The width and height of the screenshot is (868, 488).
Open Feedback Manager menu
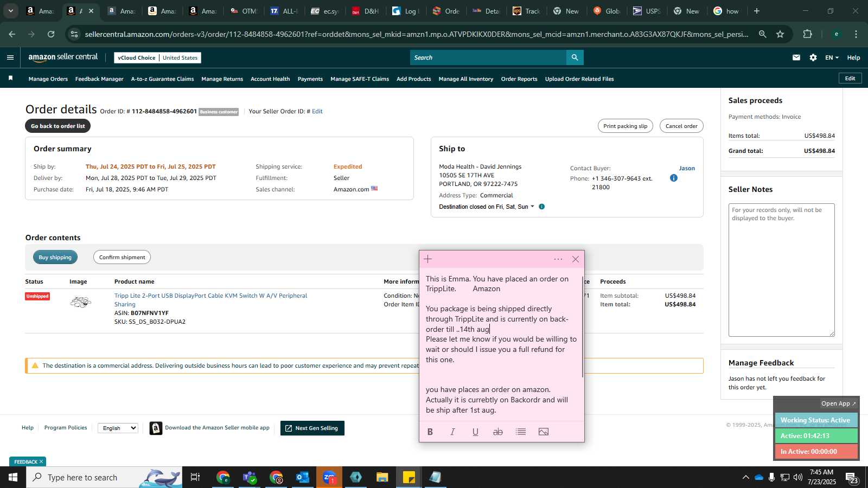[x=99, y=79]
